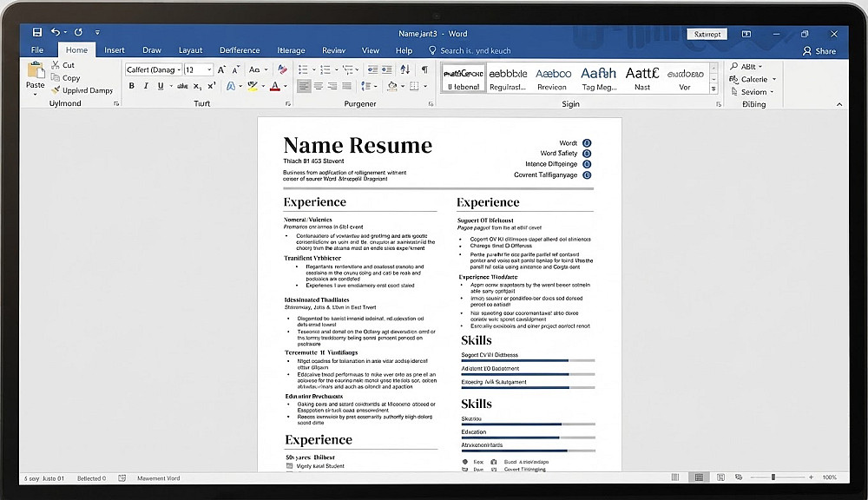Click the Save icon in title bar

point(37,33)
